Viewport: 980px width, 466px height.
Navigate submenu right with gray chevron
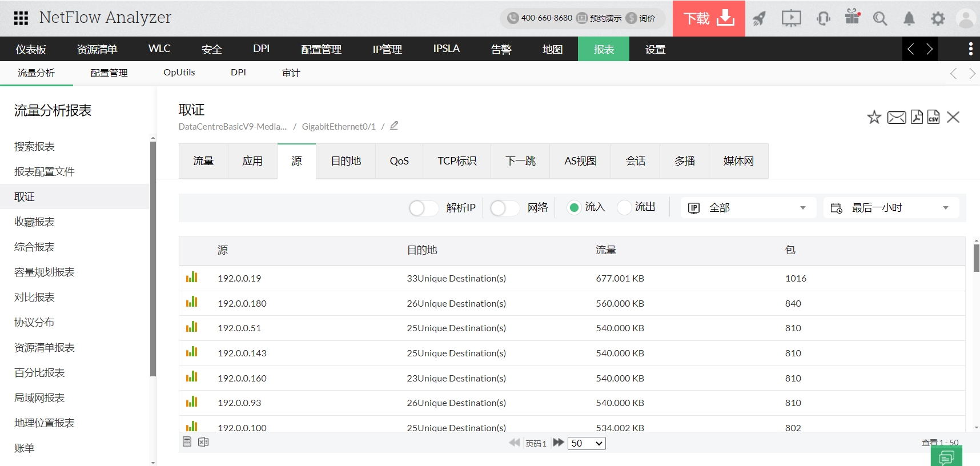click(x=972, y=74)
